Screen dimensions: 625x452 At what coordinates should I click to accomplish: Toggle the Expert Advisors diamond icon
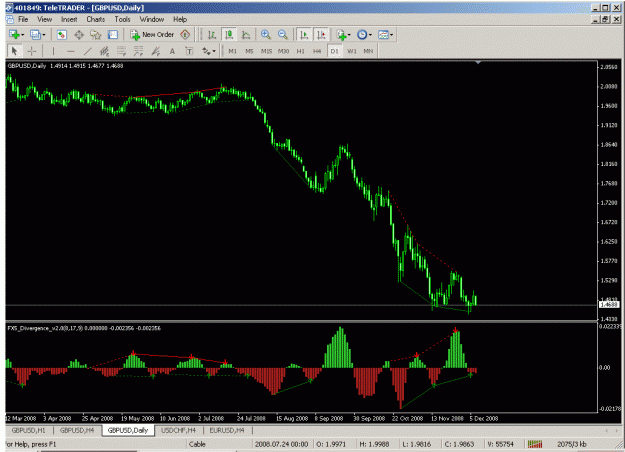[185, 35]
